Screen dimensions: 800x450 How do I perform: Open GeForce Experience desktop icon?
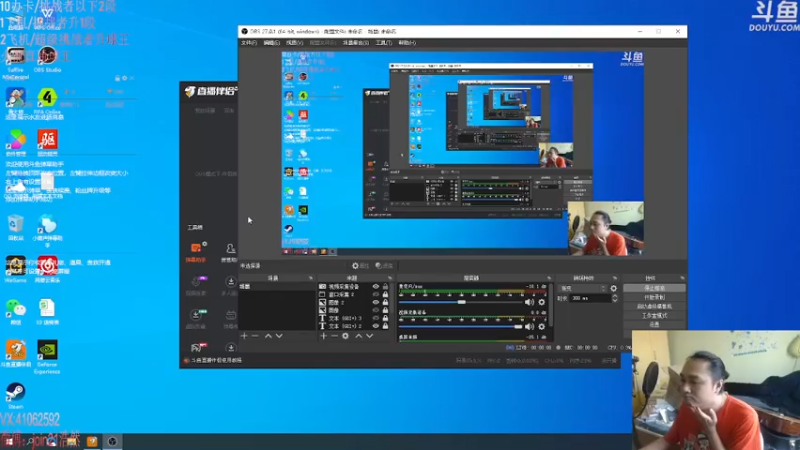pos(47,357)
